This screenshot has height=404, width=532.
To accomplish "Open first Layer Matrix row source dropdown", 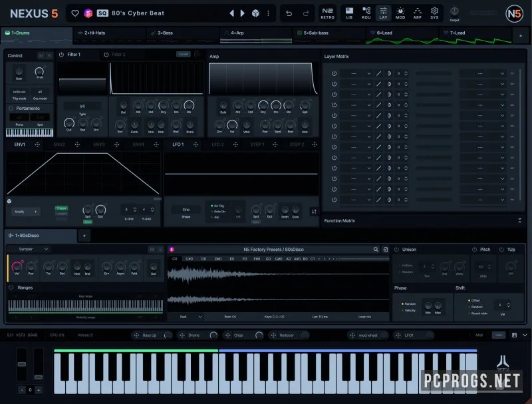I will [x=356, y=73].
